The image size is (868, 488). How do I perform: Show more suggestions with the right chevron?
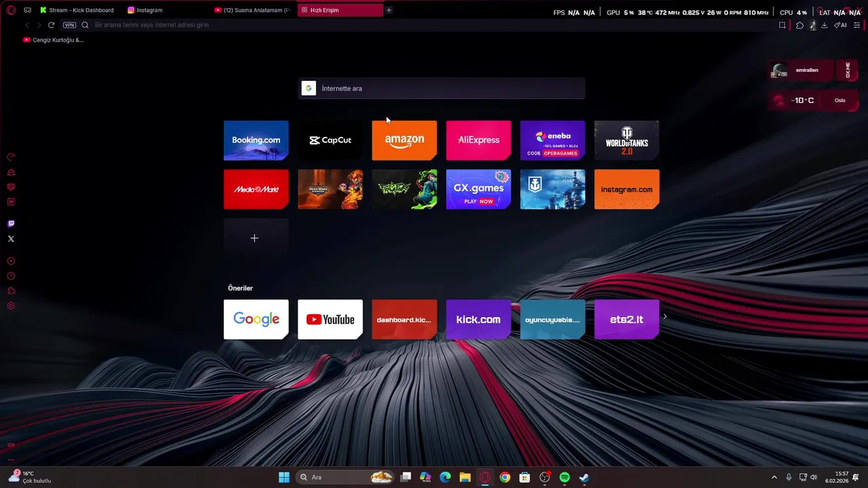click(665, 317)
